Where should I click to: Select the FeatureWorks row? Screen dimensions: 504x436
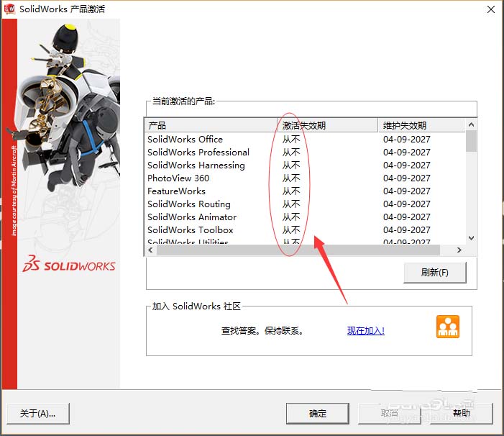(305, 191)
